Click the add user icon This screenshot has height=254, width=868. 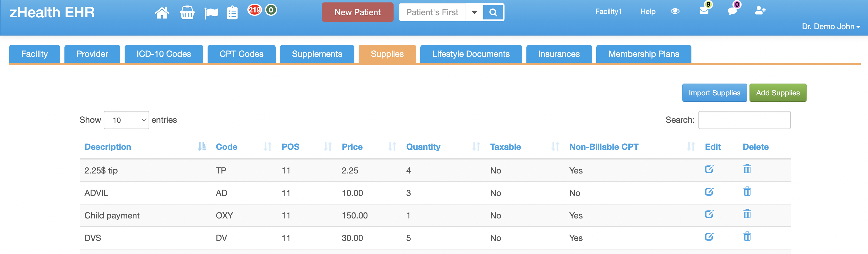(x=760, y=10)
